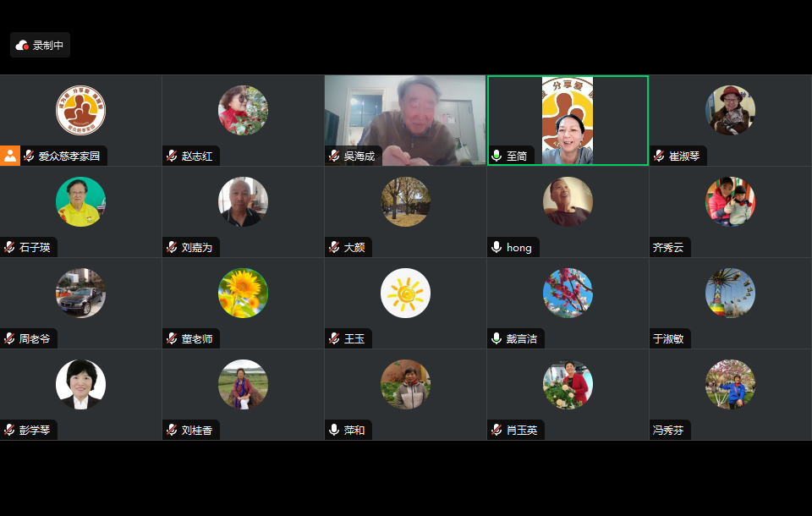Click 石子瑛's profile avatar
This screenshot has width=812, height=516.
[x=81, y=201]
